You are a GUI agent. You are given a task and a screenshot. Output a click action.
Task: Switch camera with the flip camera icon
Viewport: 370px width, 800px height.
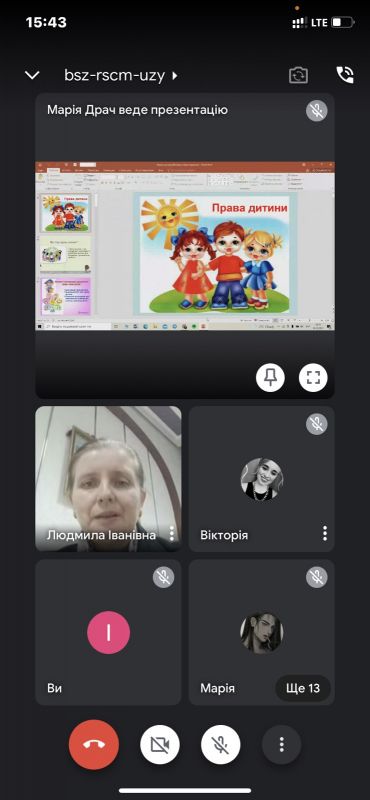coord(299,76)
